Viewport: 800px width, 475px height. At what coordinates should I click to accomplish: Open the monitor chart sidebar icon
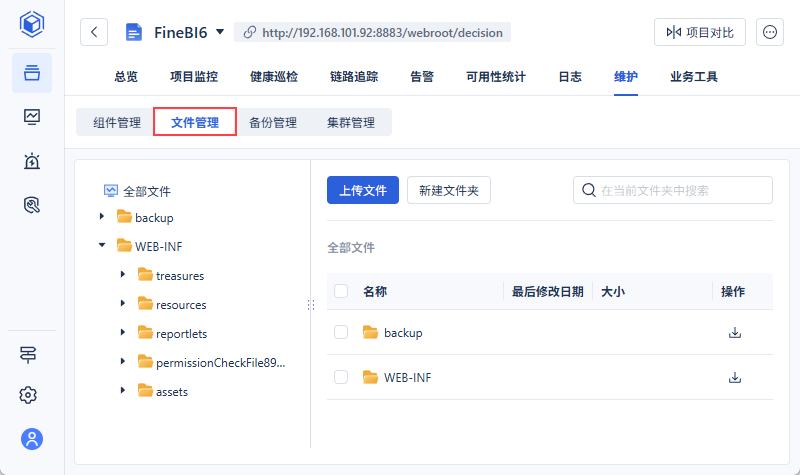pyautogui.click(x=32, y=117)
